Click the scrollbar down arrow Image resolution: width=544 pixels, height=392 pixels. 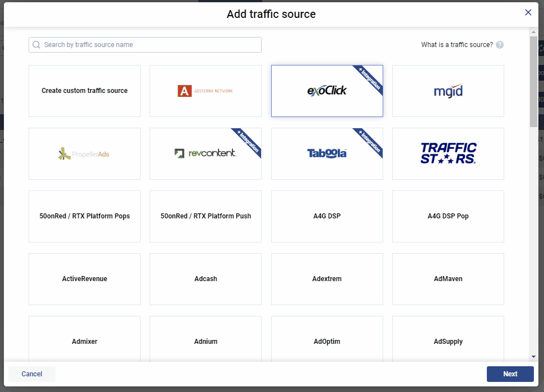(533, 357)
